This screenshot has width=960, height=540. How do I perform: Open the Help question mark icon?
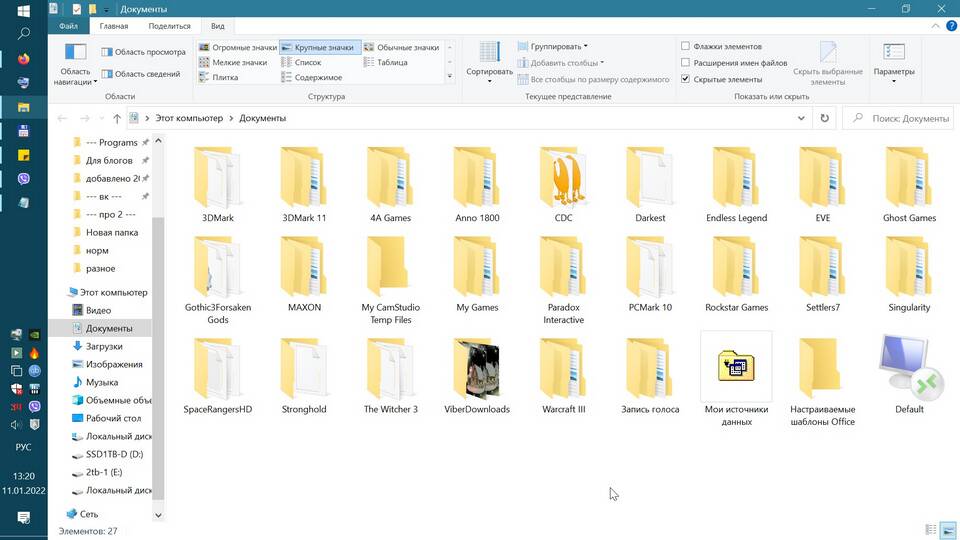951,26
